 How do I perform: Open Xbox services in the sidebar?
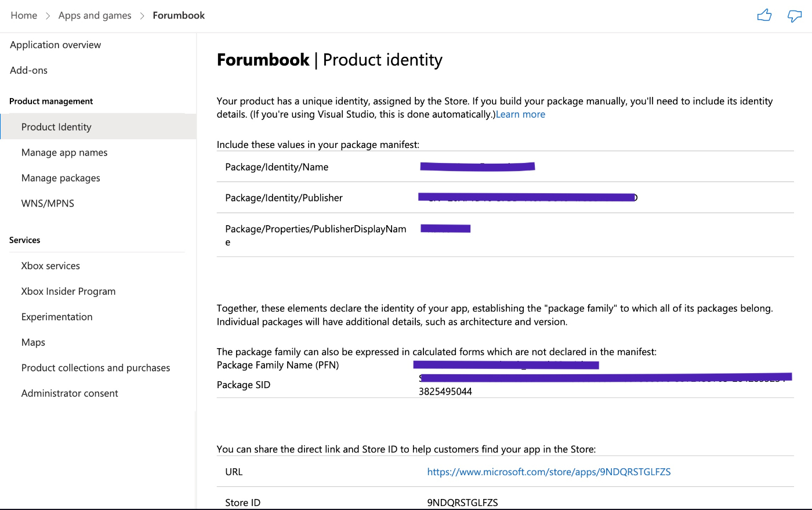(50, 266)
